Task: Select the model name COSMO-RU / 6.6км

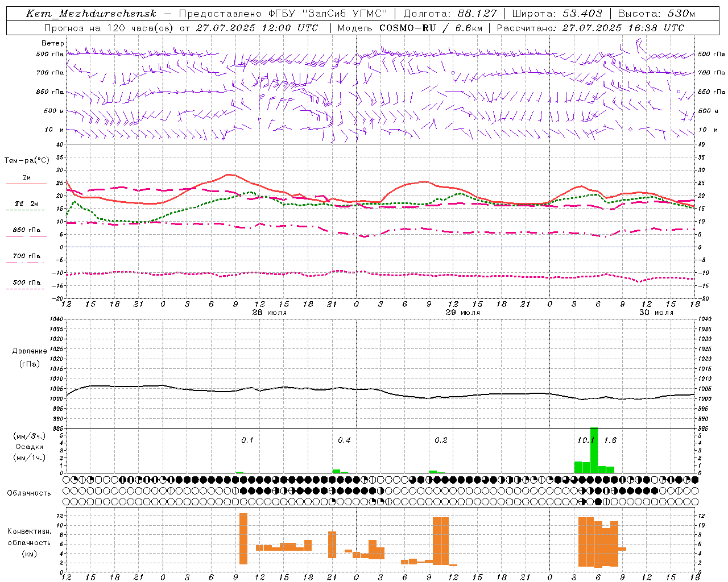Action: pos(431,27)
